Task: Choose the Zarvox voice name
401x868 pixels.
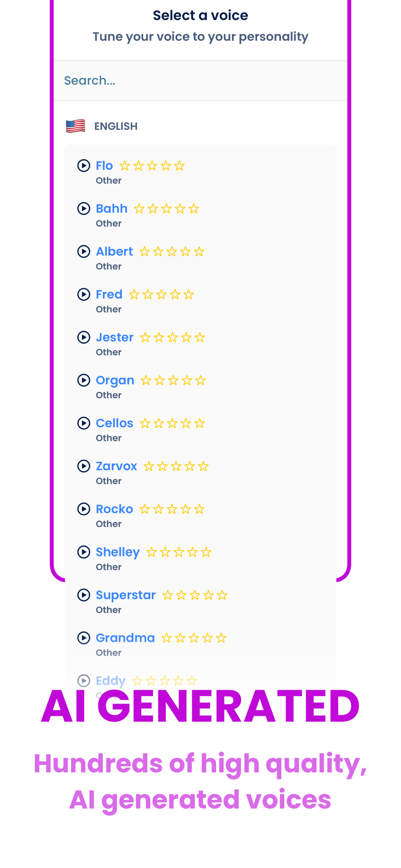Action: [x=116, y=466]
